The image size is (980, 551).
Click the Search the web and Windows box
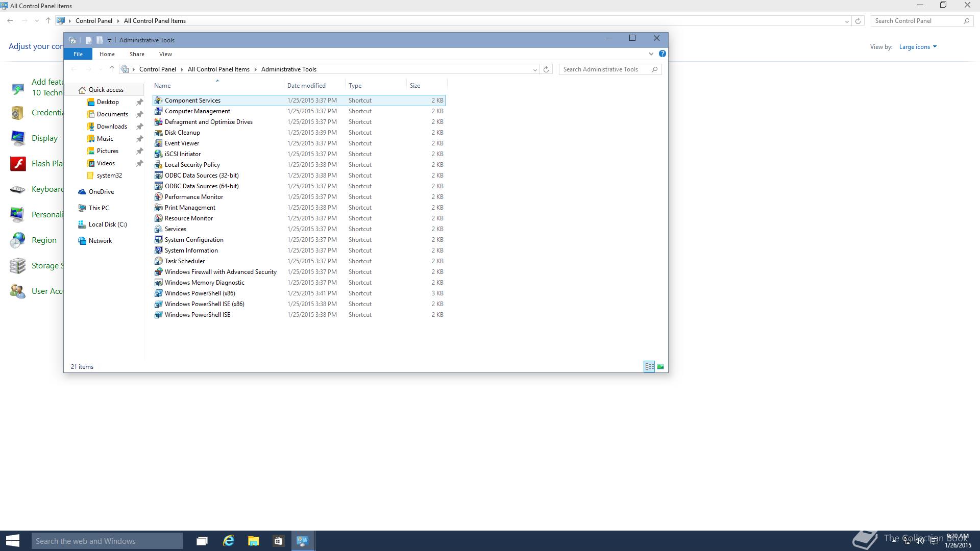107,541
